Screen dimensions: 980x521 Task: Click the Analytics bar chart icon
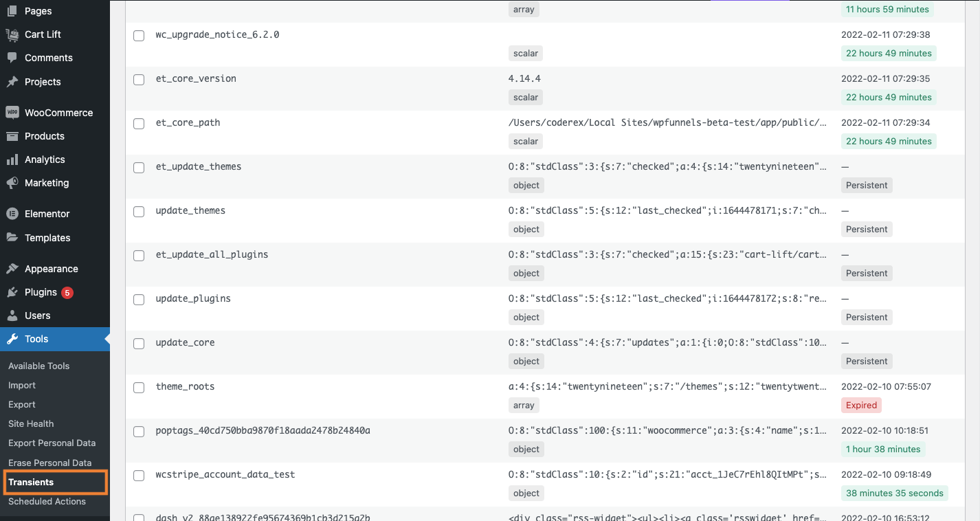pyautogui.click(x=12, y=159)
